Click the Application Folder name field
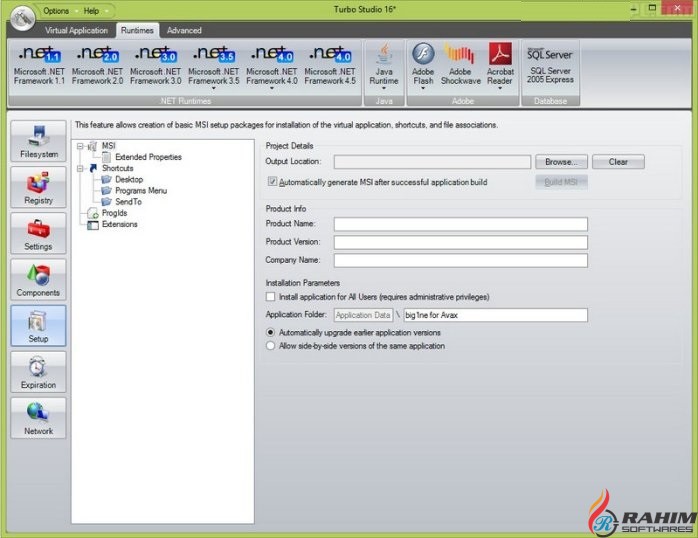Screen dimensions: 698x538 pos(495,315)
